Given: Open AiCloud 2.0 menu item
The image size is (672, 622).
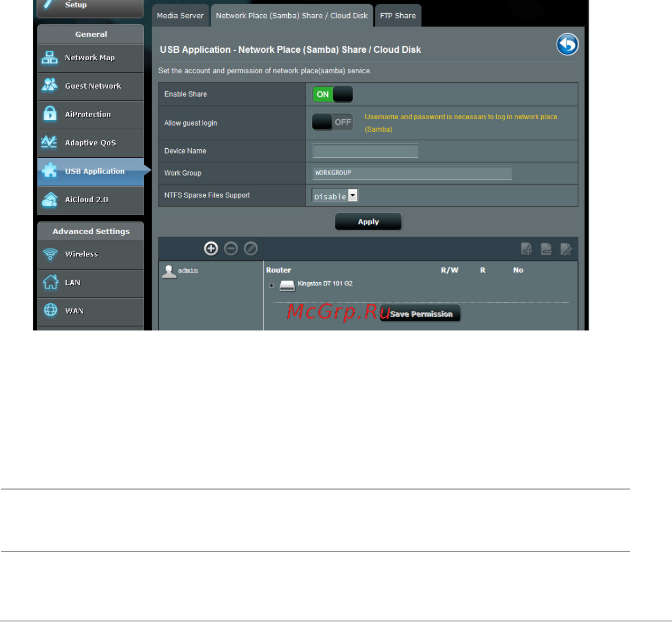Looking at the screenshot, I should coord(90,200).
